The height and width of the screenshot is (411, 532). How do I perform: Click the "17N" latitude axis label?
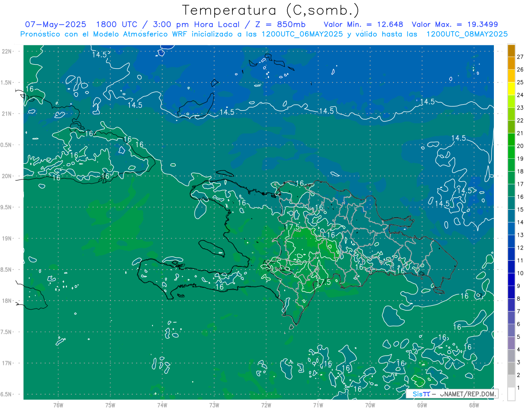pos(7,363)
